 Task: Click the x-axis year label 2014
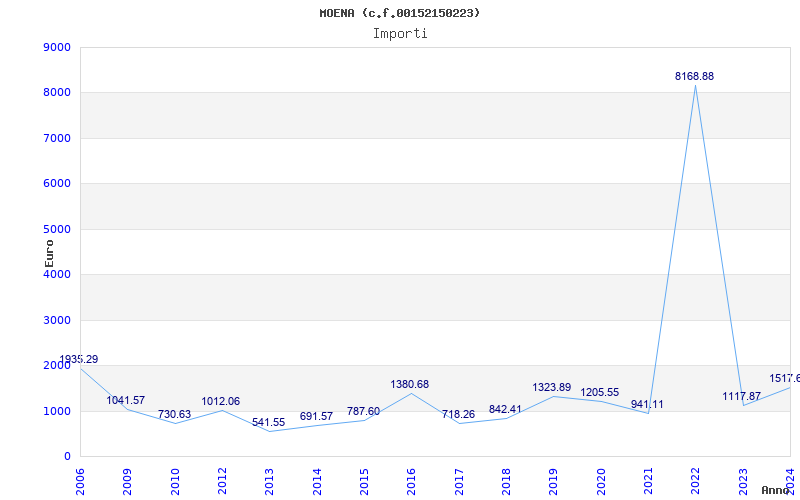pos(317,482)
